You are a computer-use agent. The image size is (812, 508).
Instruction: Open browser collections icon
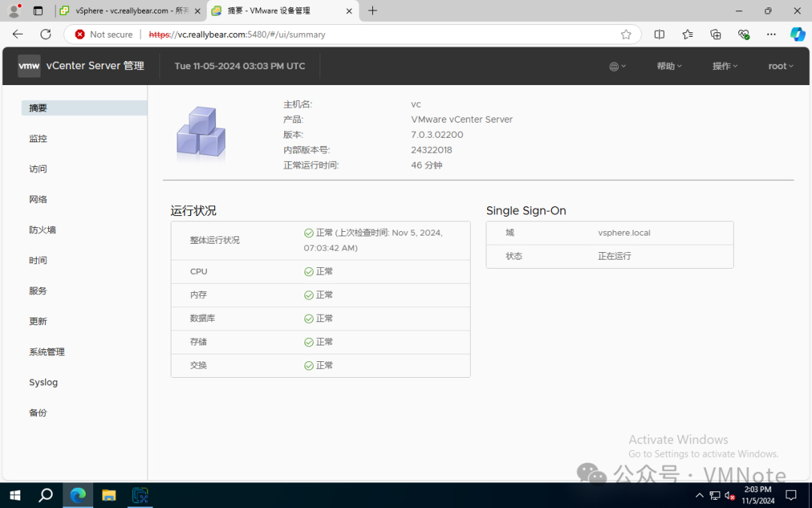click(716, 34)
